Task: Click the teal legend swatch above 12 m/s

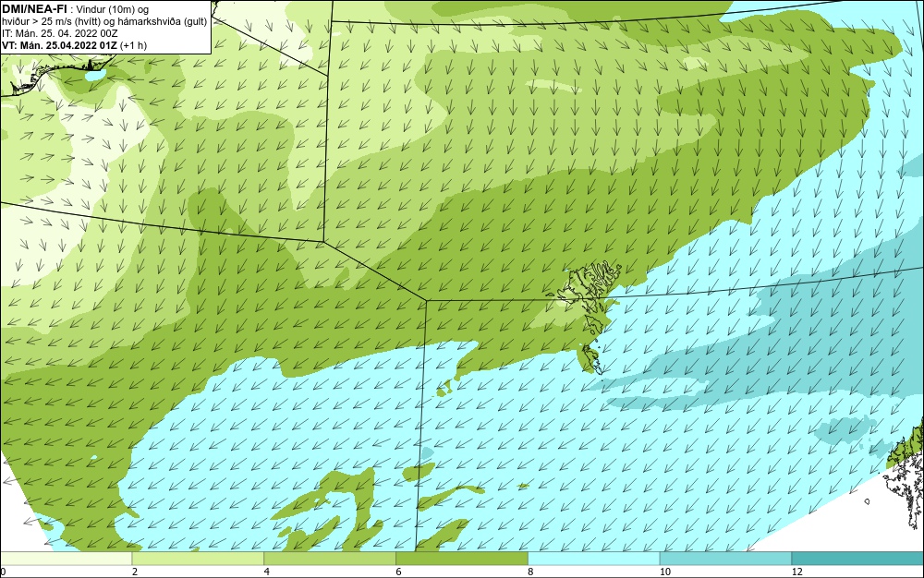Action: tap(858, 559)
